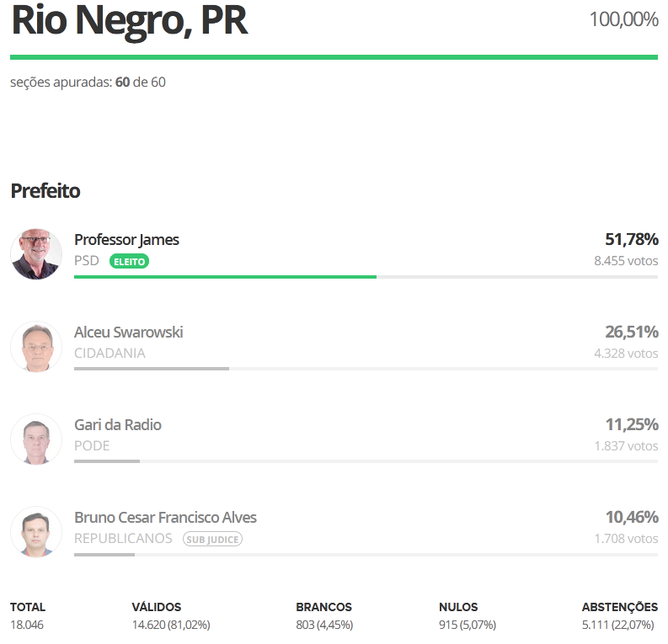
Task: Select Gari da Radio candidate name
Action: (118, 425)
